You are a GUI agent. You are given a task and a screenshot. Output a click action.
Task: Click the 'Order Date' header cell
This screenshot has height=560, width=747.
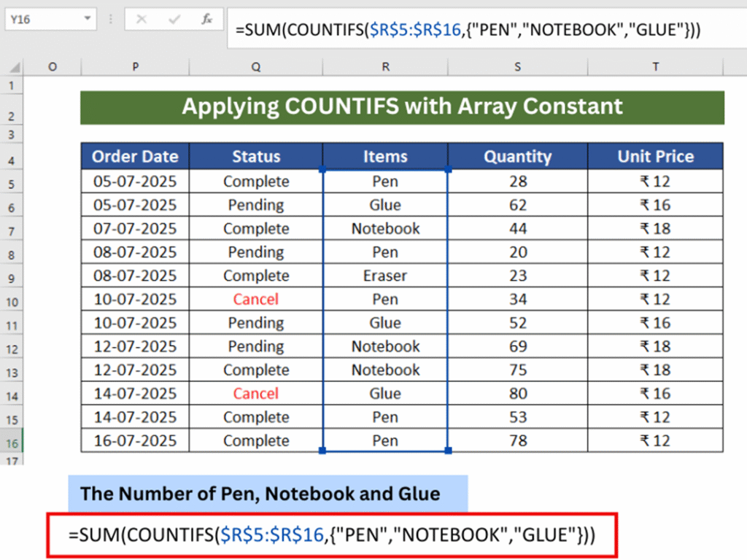[135, 156]
